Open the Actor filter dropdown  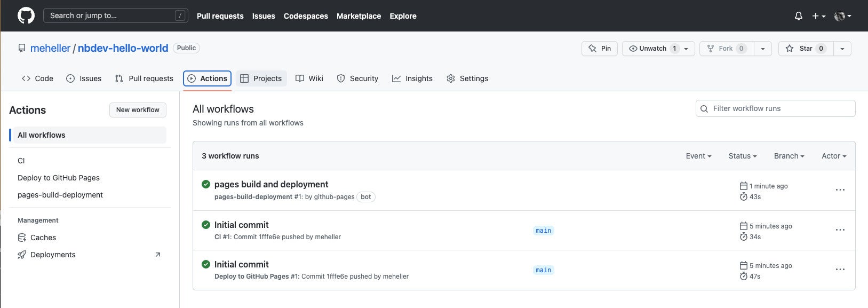pyautogui.click(x=834, y=156)
